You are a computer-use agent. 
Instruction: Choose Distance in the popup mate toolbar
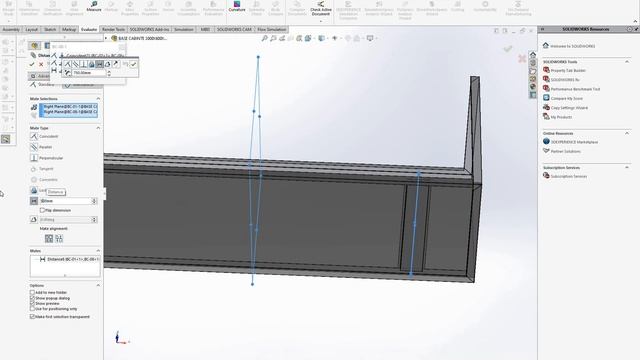(x=100, y=64)
